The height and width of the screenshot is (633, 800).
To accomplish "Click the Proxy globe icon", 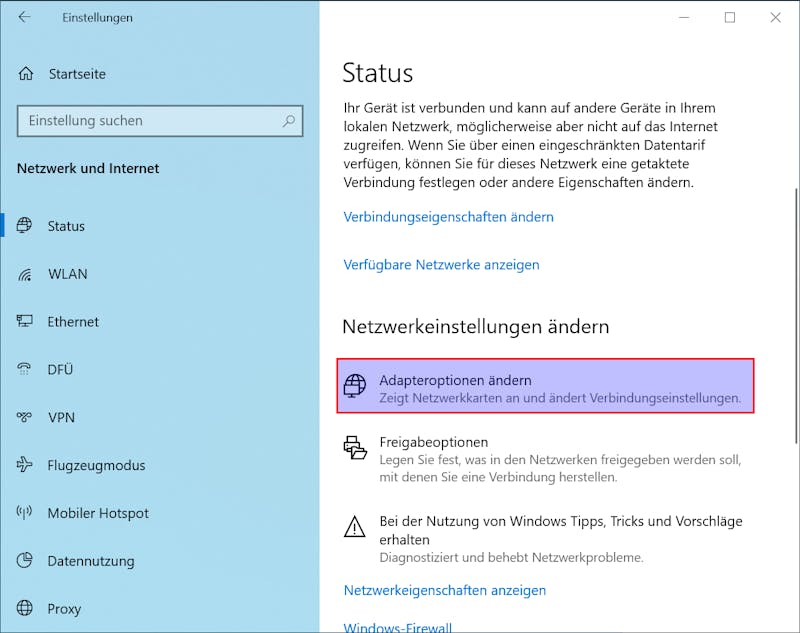I will tap(24, 608).
